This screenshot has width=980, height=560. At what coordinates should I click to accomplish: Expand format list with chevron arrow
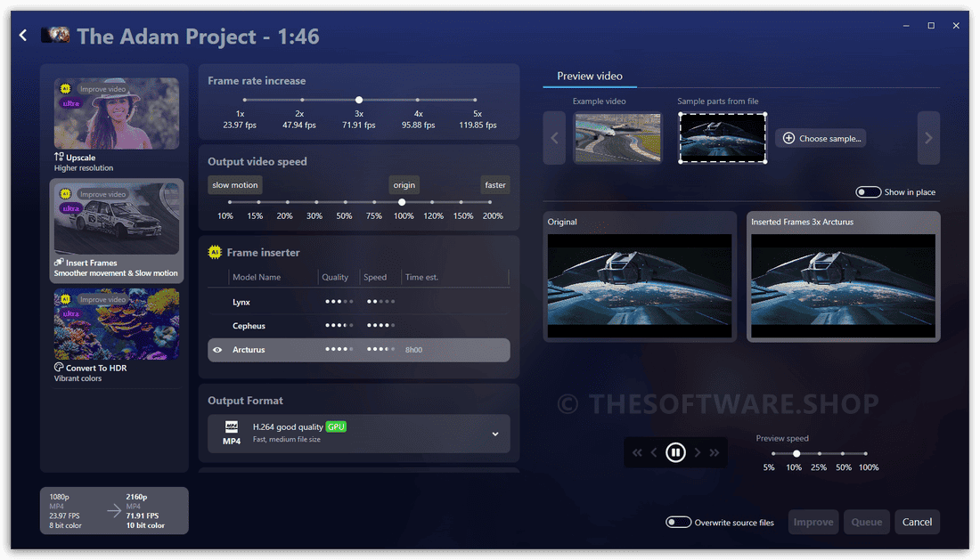tap(495, 434)
